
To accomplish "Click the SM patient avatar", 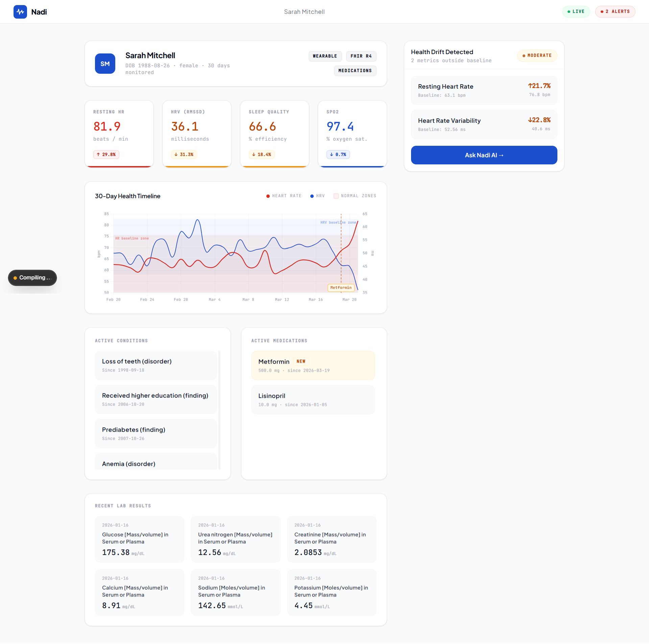I will point(105,64).
